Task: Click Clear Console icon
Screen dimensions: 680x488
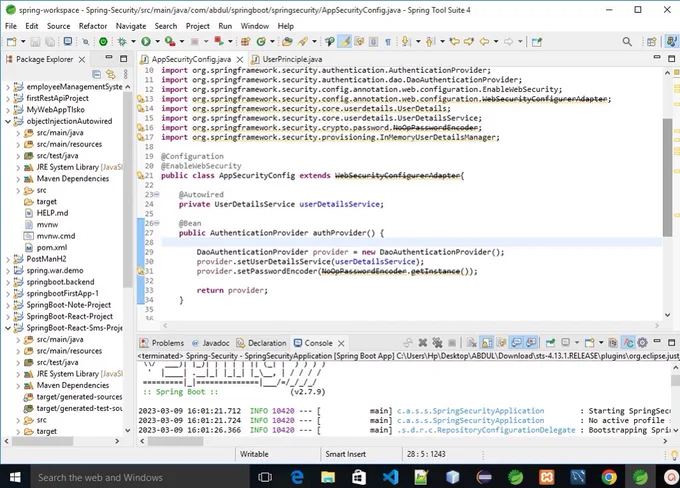Action: tap(472, 343)
